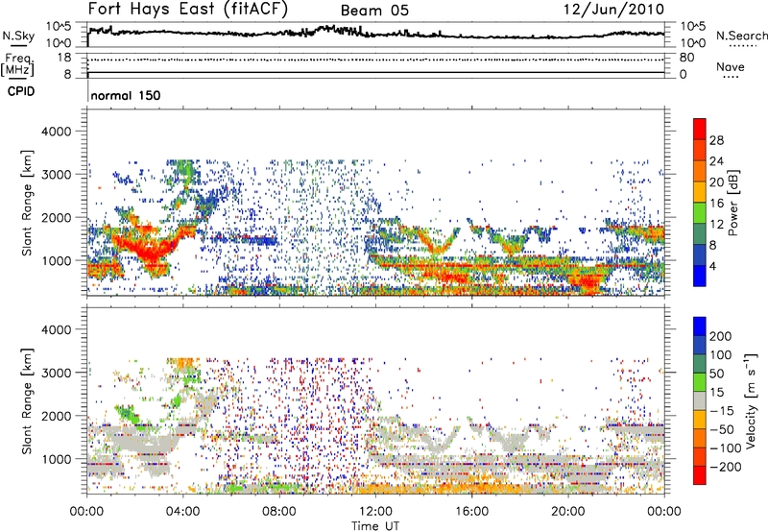
Task: Click the 'normal 150' text
Action: tap(126, 95)
